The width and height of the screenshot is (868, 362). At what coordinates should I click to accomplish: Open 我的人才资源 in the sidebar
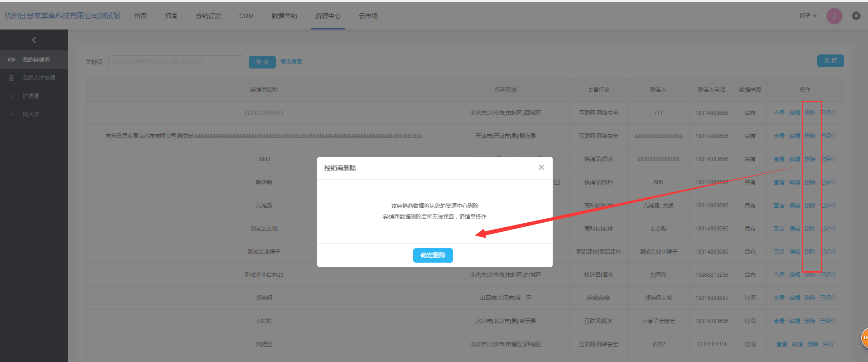click(x=39, y=78)
